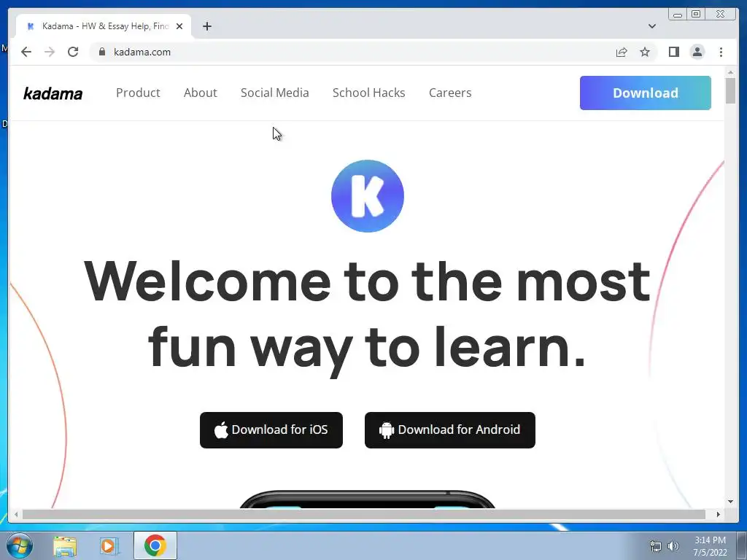Open the Careers nav link
Image resolution: width=747 pixels, height=560 pixels.
(x=450, y=93)
